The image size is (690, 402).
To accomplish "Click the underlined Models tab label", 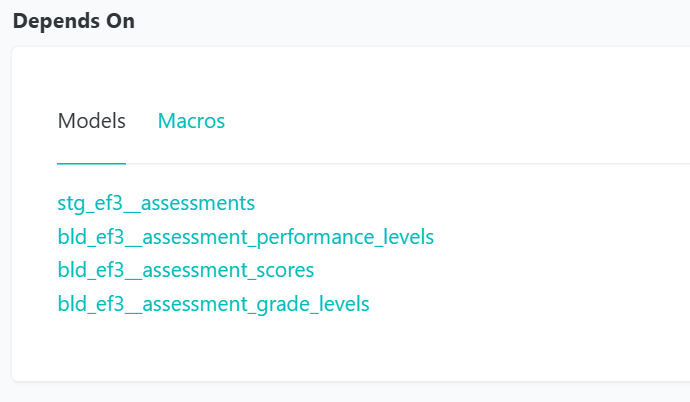I will coord(92,121).
